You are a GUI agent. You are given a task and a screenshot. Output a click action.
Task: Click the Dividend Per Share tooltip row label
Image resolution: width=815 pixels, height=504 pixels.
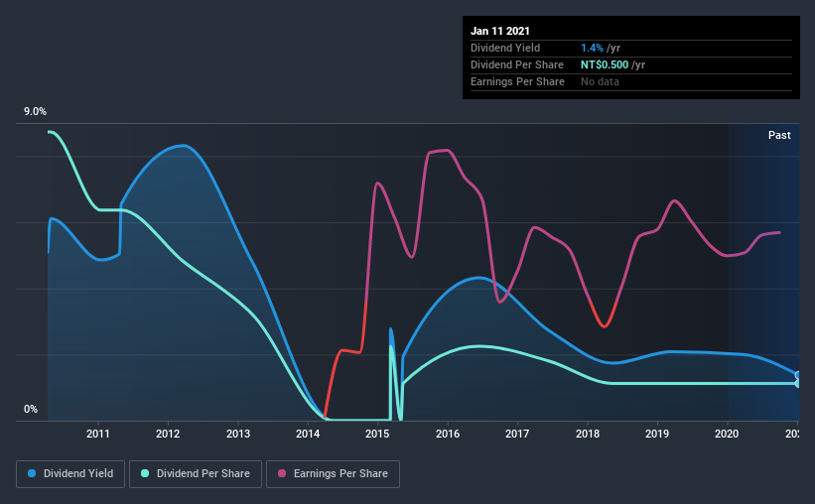click(x=516, y=64)
